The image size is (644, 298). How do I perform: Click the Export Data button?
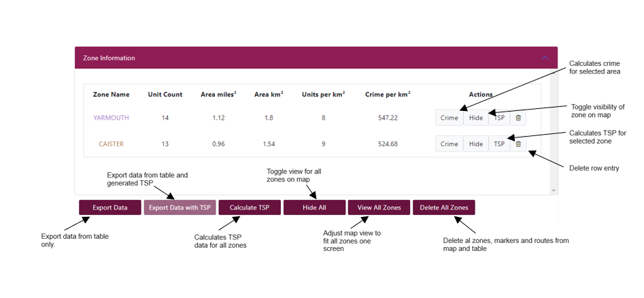pos(110,208)
